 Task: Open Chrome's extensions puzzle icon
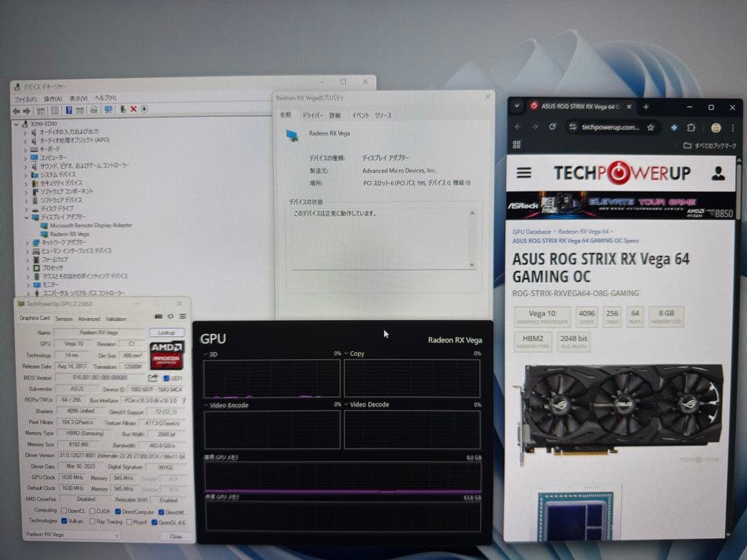[690, 128]
